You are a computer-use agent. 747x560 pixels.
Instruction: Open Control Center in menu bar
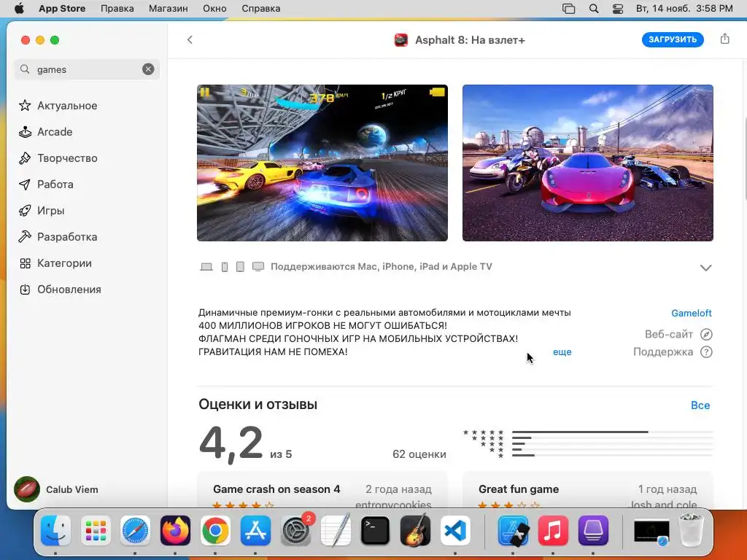617,9
